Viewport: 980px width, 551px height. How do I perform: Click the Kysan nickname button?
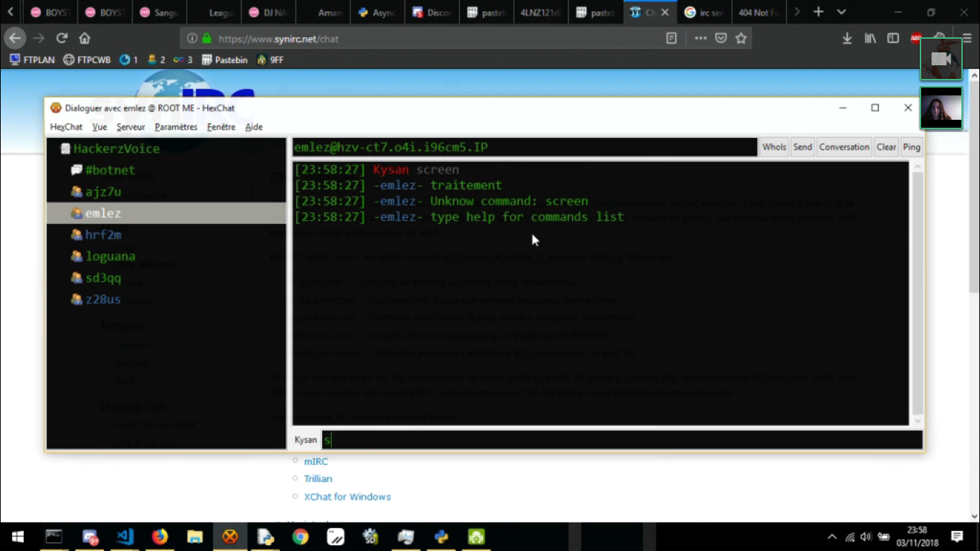coord(306,440)
